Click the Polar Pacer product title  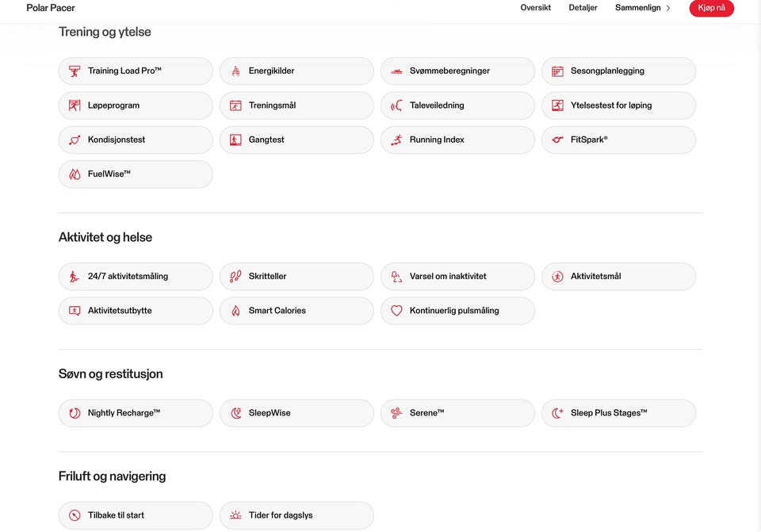51,8
